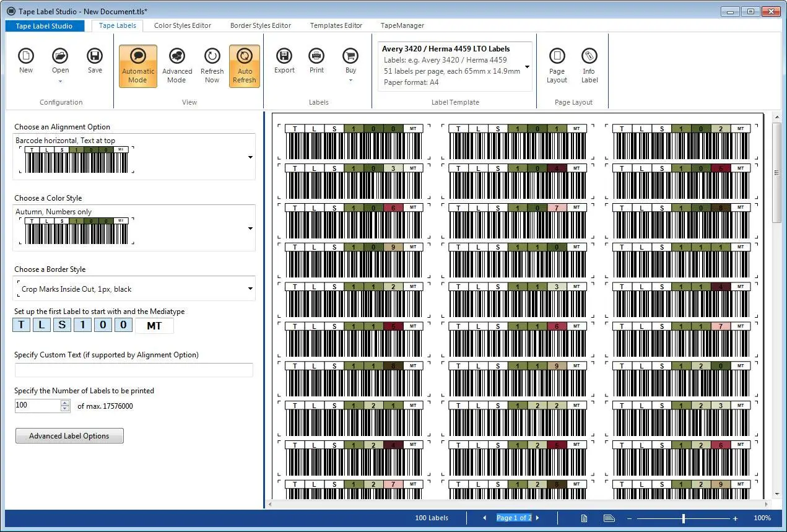Zoom out with the minus icon
Image resolution: width=787 pixels, height=532 pixels.
pos(629,518)
